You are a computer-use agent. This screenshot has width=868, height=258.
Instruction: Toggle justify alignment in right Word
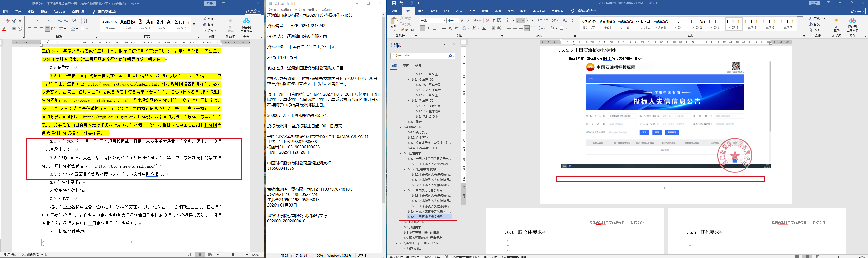tap(527, 28)
